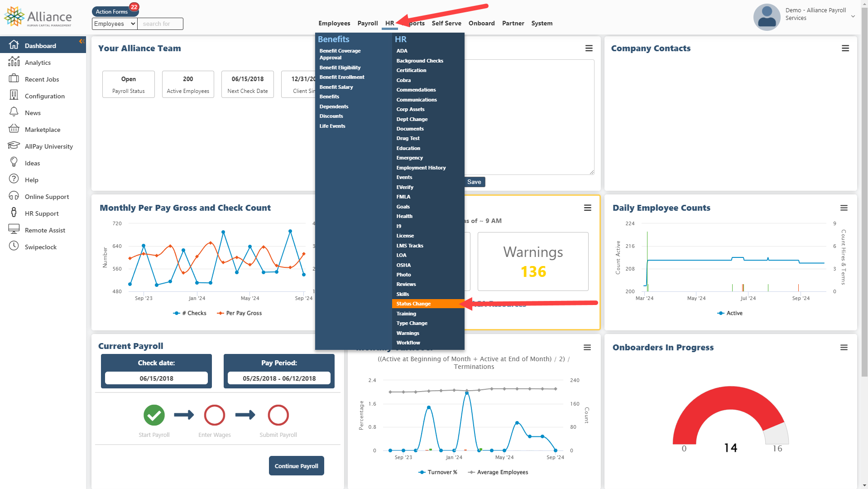Open the hamburger menu of the Warnings panel
Viewport: 868px width, 489px height.
tap(588, 208)
